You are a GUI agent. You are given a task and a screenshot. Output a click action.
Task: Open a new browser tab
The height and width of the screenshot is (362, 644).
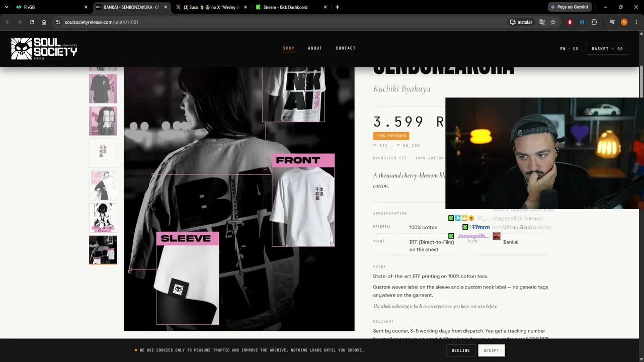click(x=337, y=7)
